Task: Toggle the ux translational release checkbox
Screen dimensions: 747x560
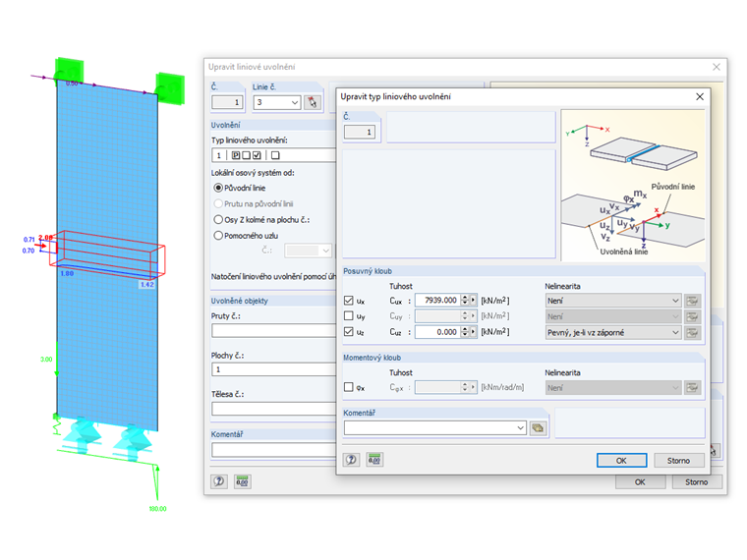Action: 348,301
